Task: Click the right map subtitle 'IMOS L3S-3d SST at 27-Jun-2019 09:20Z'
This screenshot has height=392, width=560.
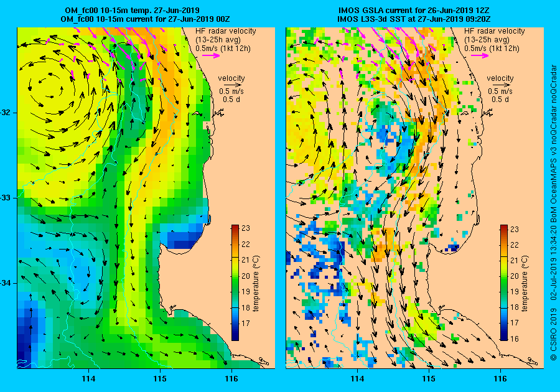Action: 414,19
